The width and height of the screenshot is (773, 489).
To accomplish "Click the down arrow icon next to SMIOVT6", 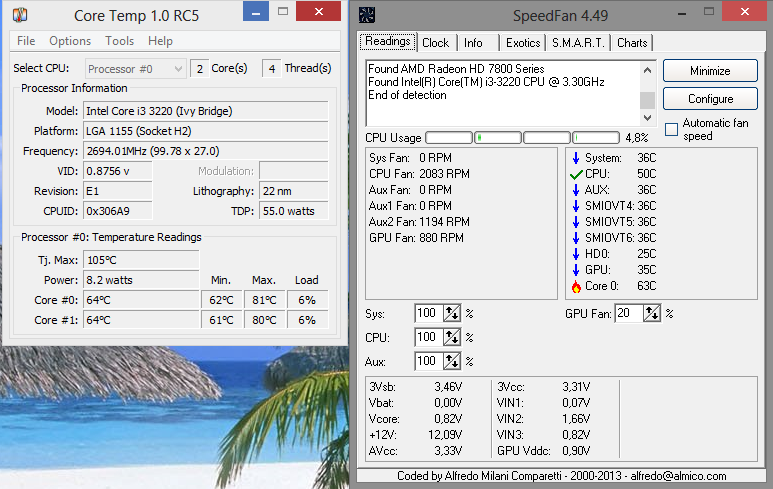I will (x=575, y=238).
